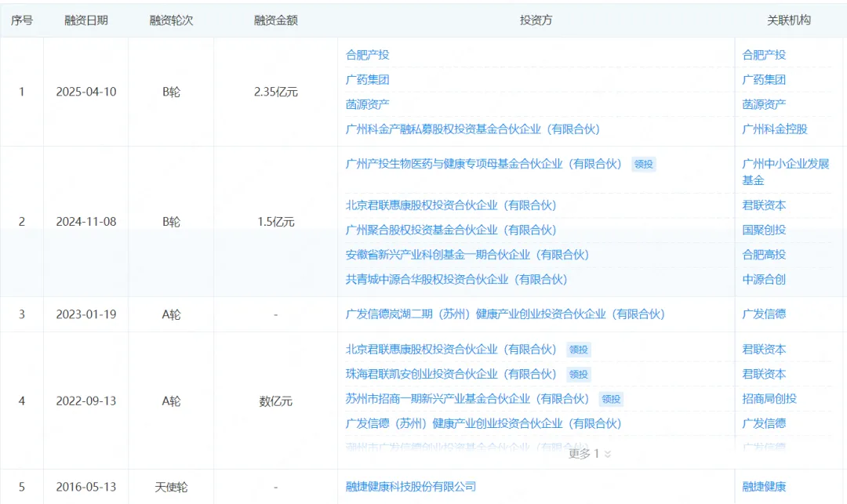847x504 pixels.
Task: Open related institution 广州中小企业发展基金
Action: tap(785, 172)
